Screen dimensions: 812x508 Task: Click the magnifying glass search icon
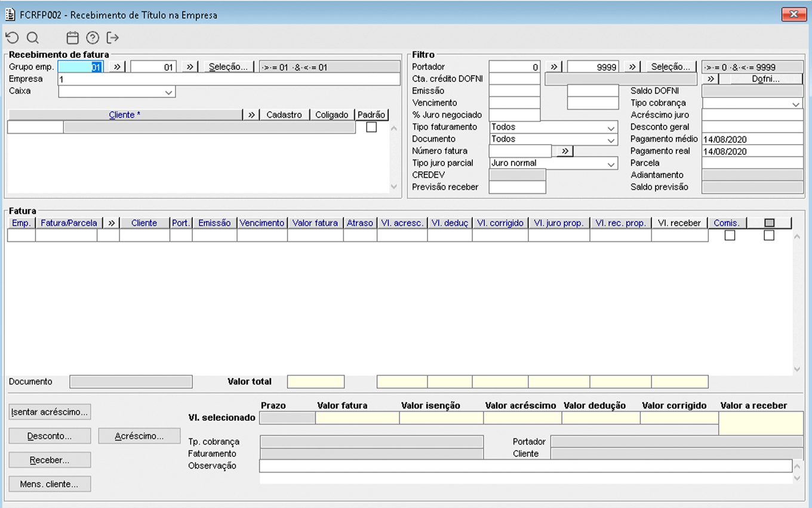tap(33, 38)
